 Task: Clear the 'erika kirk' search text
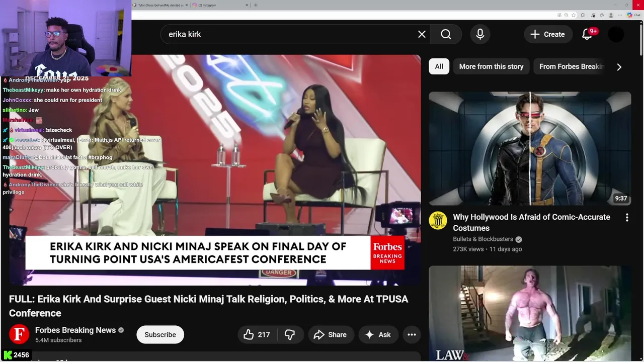click(422, 34)
